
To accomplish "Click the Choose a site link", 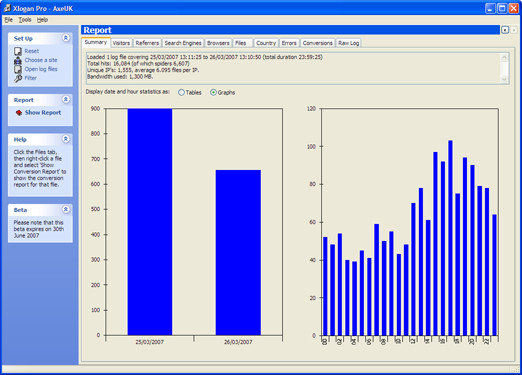I will [x=41, y=60].
